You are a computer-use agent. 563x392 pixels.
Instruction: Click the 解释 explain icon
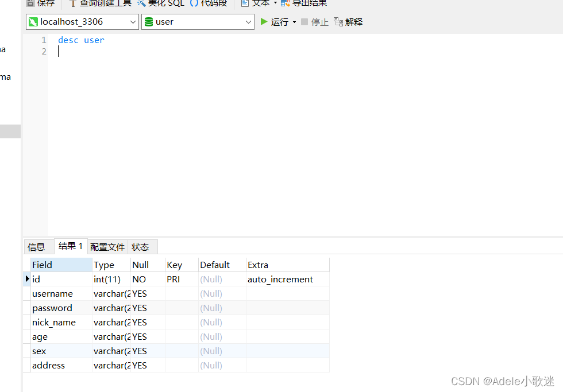(x=348, y=22)
